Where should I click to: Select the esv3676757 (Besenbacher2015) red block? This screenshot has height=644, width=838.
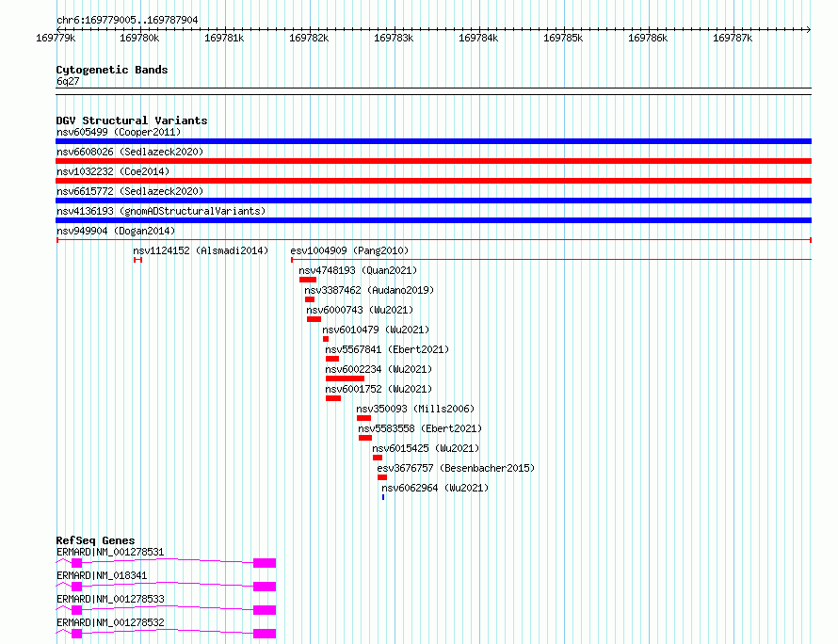click(x=382, y=477)
